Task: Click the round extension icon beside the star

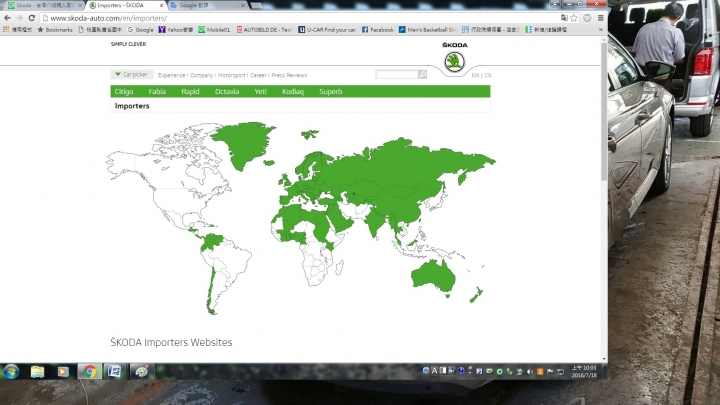Action: pos(587,18)
